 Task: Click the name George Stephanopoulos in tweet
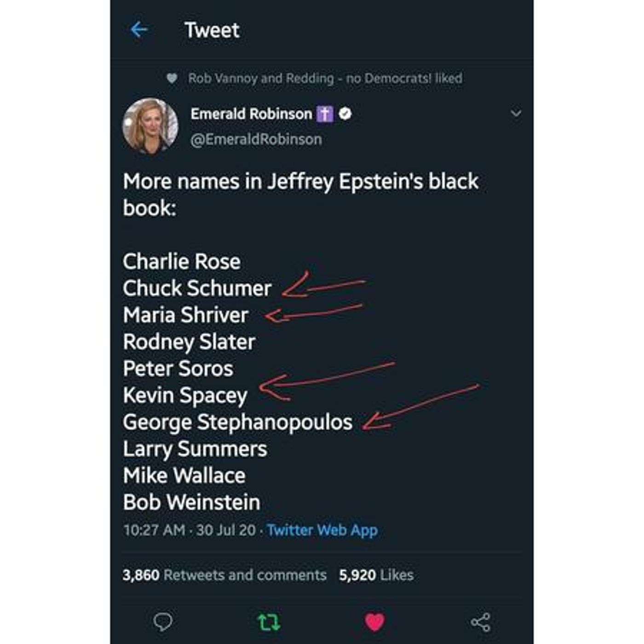tap(237, 422)
